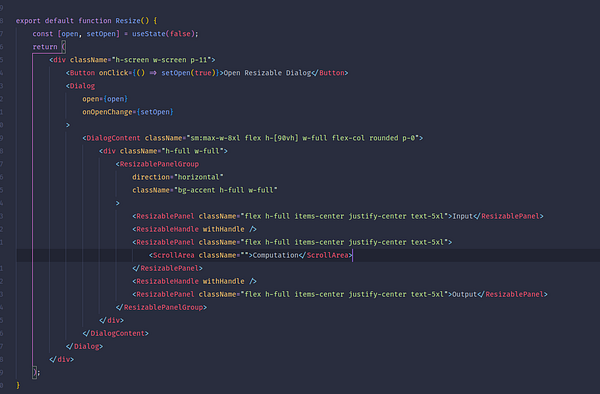This screenshot has height=394, width=600.
Task: Click the export keyword
Action: (x=28, y=21)
